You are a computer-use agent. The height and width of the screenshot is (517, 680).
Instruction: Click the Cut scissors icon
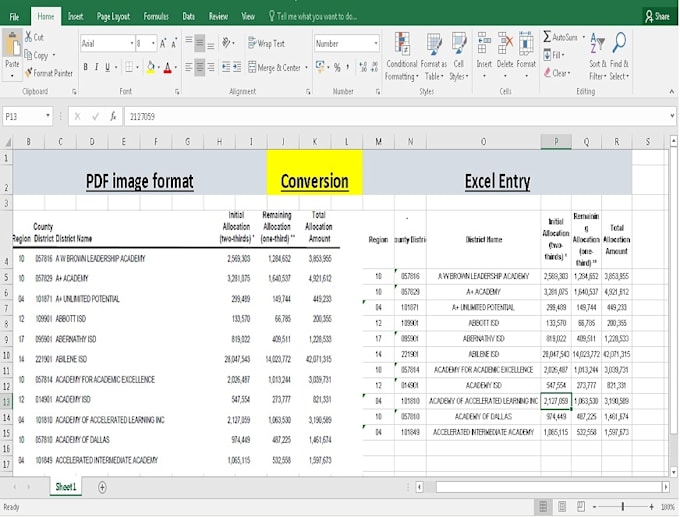click(x=29, y=37)
